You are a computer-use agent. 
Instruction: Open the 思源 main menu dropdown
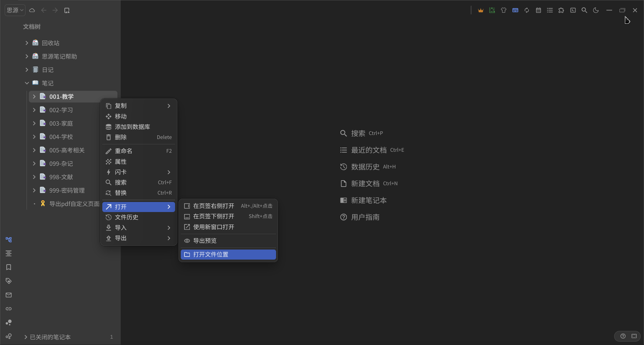pos(15,10)
